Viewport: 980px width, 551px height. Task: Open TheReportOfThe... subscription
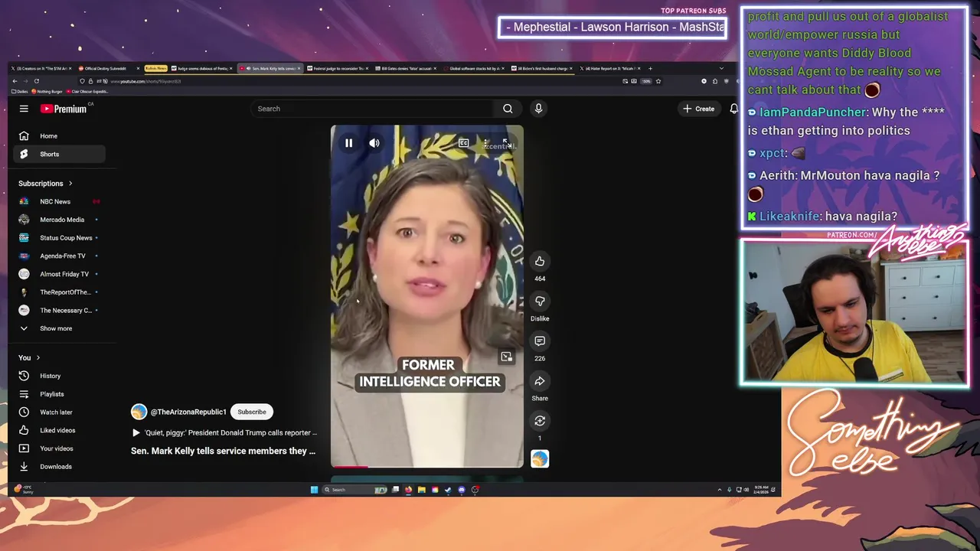(58, 292)
